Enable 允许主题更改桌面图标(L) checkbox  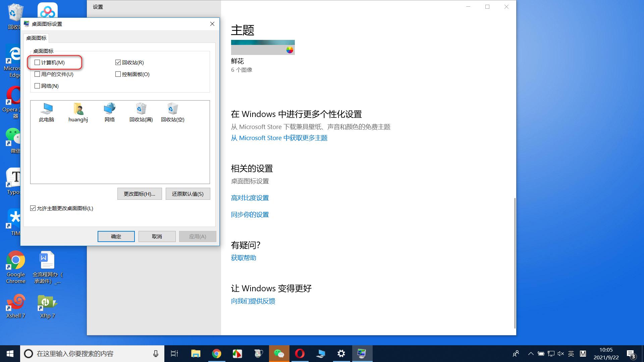(x=33, y=208)
